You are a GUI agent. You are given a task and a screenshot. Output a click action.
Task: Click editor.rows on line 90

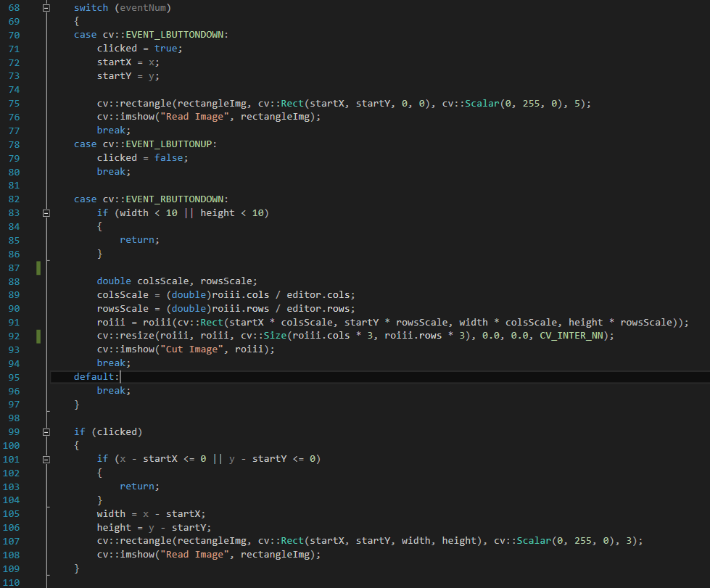pos(318,309)
